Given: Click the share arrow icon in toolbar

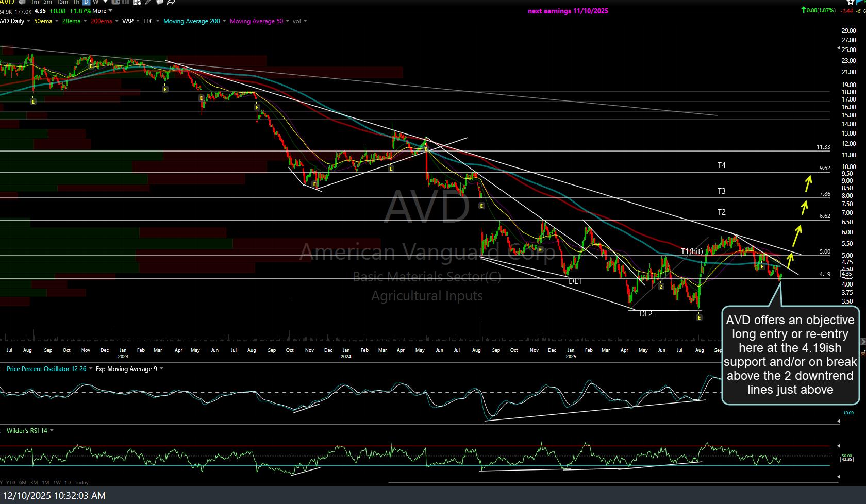Looking at the screenshot, I should coord(171,2).
